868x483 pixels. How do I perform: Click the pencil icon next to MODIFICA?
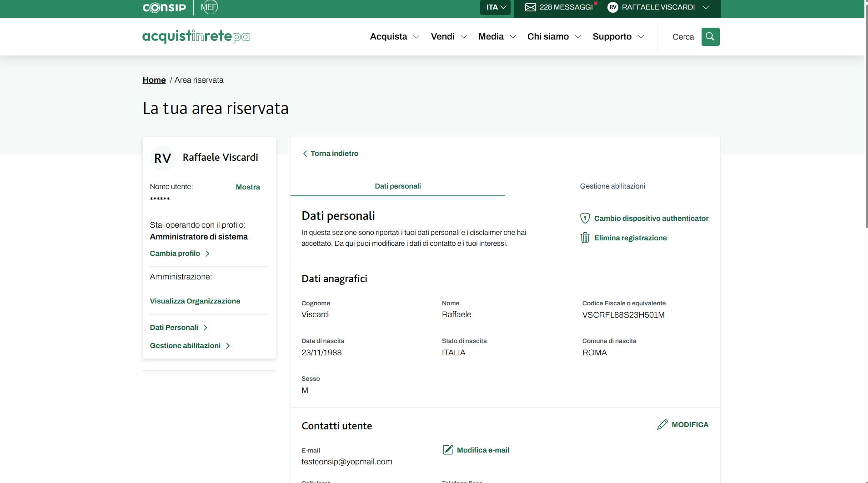click(662, 424)
